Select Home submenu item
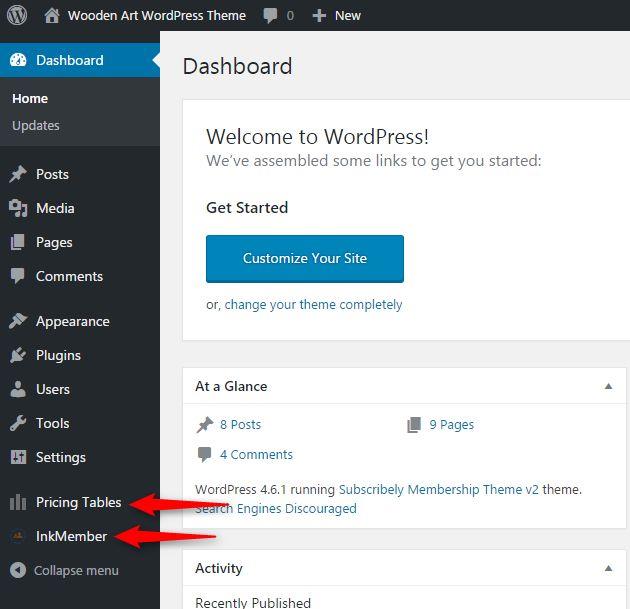Image resolution: width=630 pixels, height=609 pixels. tap(30, 98)
